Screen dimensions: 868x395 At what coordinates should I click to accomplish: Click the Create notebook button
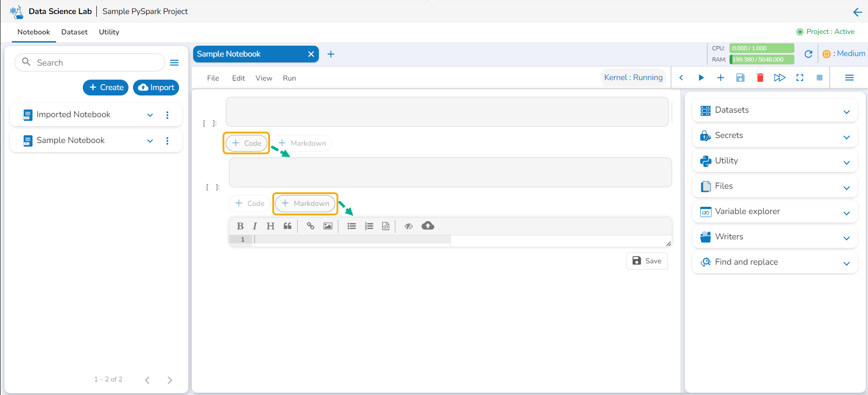tap(106, 87)
